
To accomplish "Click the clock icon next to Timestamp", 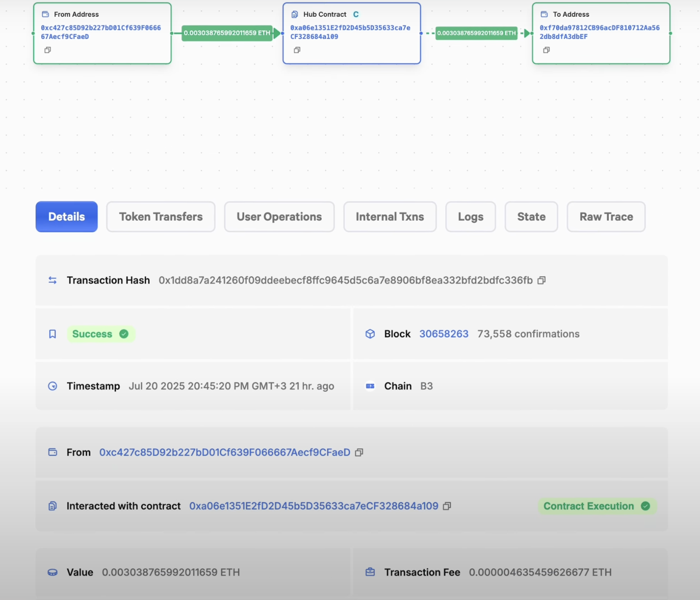I will [x=52, y=386].
